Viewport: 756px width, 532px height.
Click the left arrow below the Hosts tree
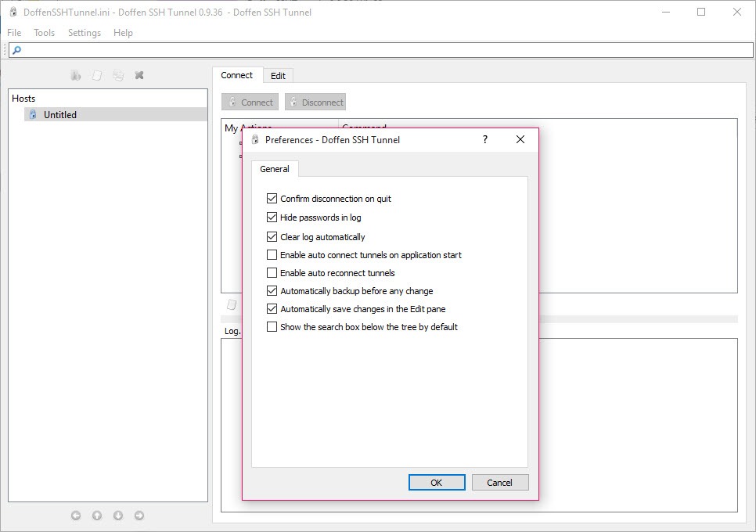tap(76, 516)
